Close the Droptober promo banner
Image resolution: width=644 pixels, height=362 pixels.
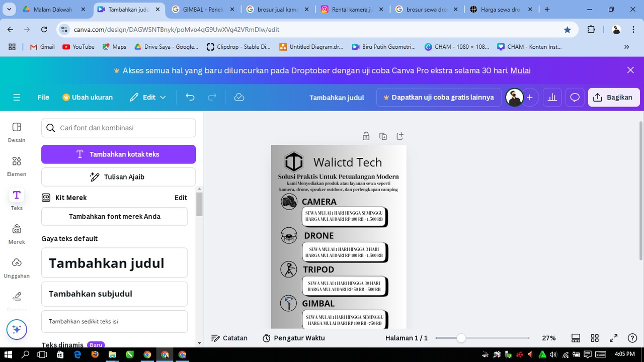pos(630,70)
